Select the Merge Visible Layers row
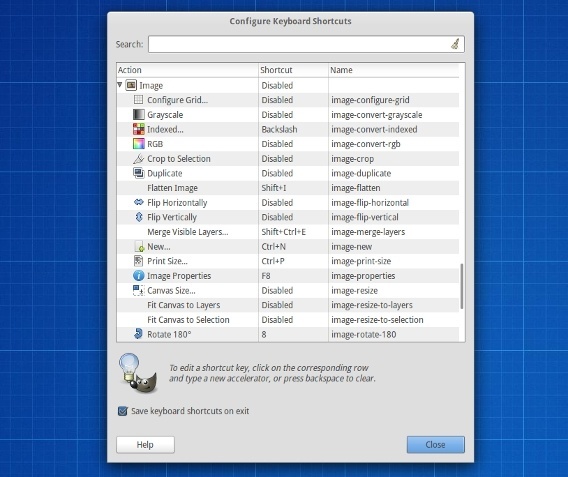This screenshot has height=477, width=568. pyautogui.click(x=288, y=232)
